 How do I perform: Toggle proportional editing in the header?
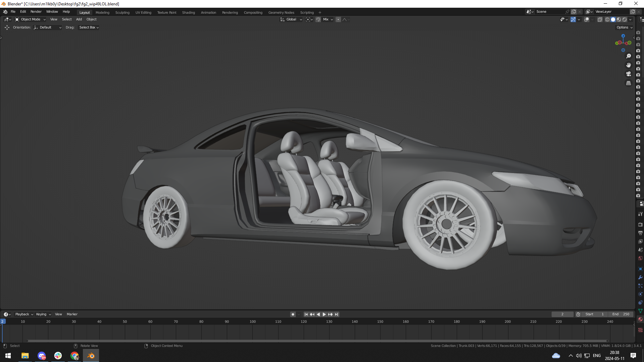(338, 19)
